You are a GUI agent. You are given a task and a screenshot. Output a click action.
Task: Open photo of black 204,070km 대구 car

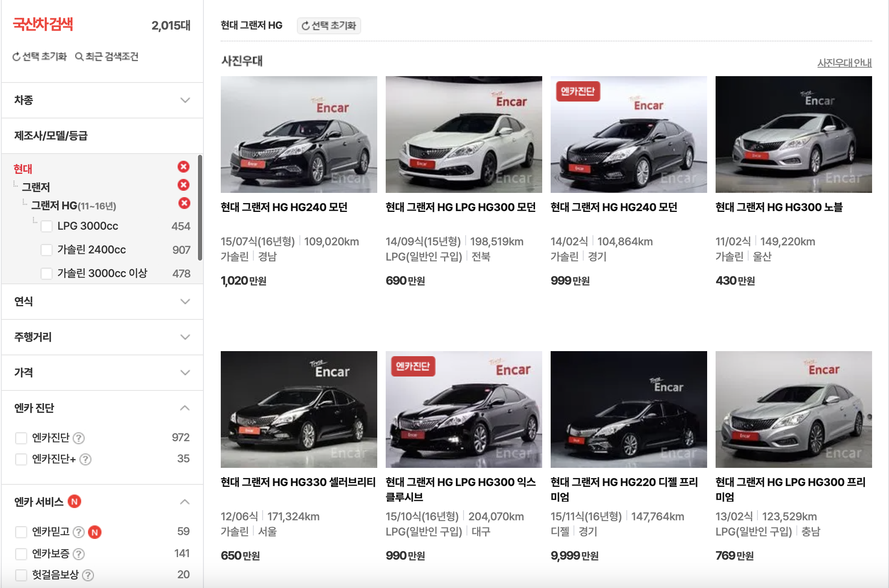point(464,409)
